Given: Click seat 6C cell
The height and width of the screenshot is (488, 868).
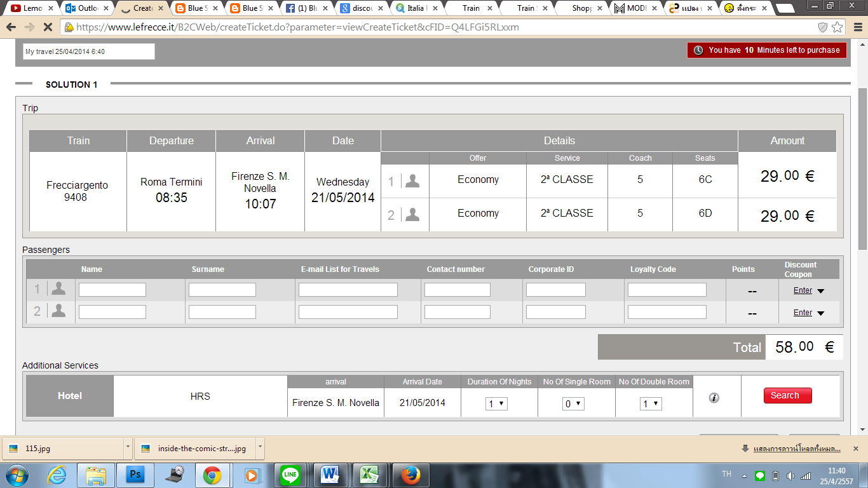Looking at the screenshot, I should click(x=705, y=180).
